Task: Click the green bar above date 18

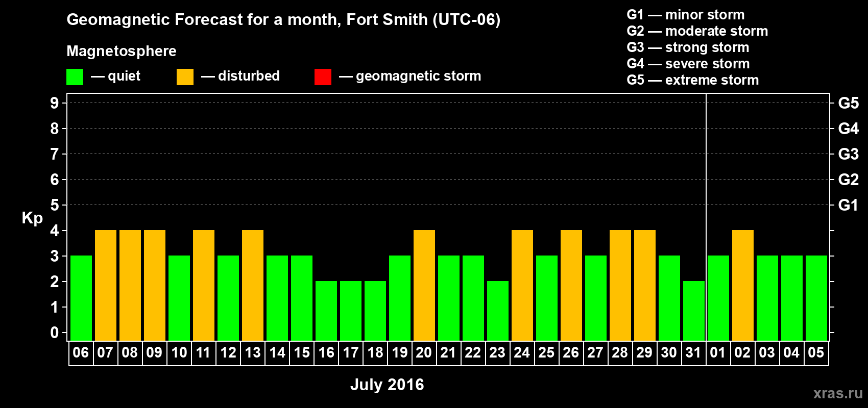Action: coord(375,311)
